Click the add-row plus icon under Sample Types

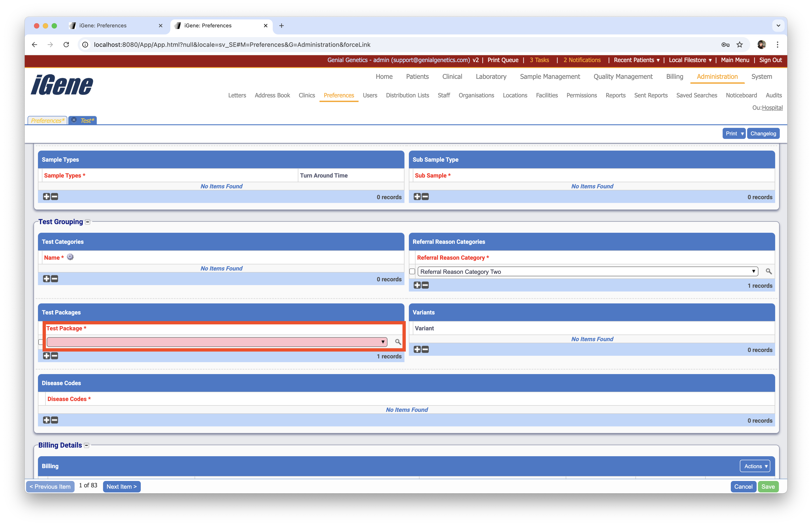pos(46,197)
